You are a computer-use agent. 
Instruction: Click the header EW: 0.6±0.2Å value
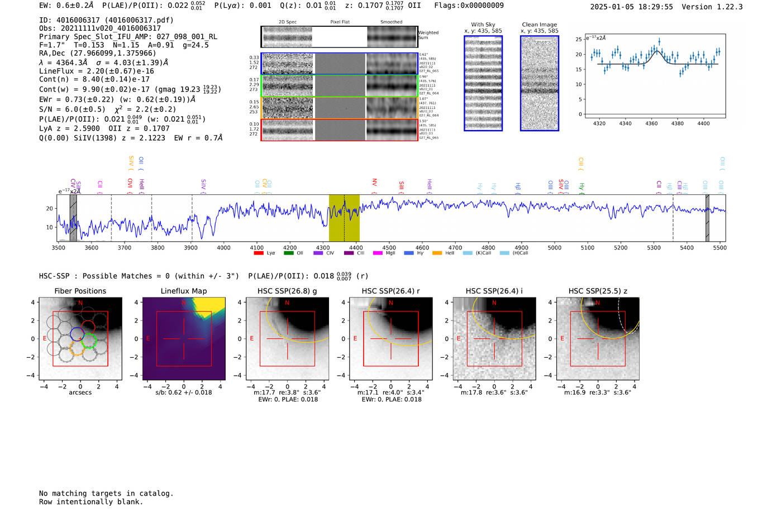click(x=66, y=6)
